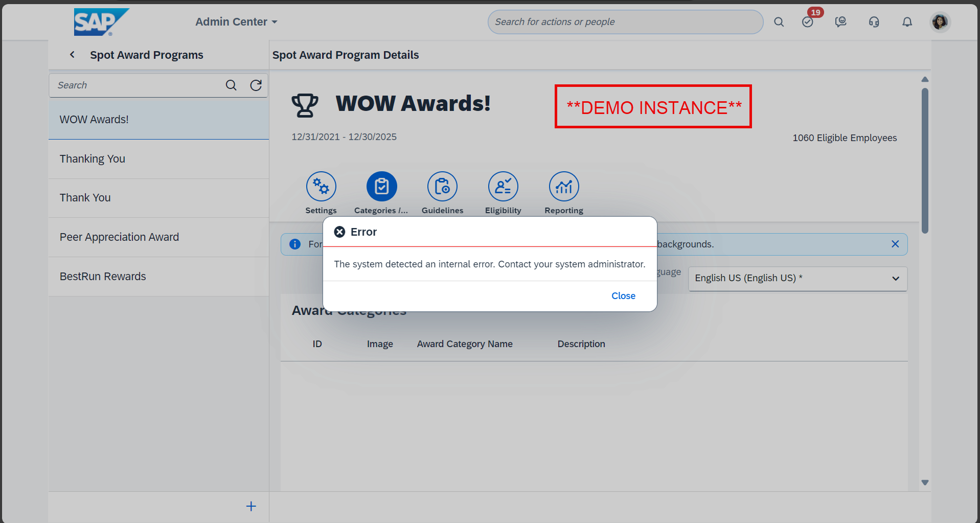
Task: Click the blue info icon in banner
Action: pyautogui.click(x=295, y=244)
